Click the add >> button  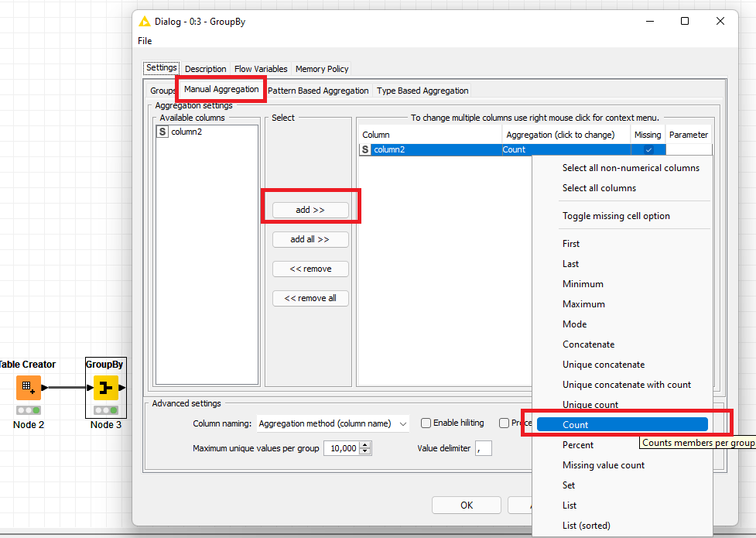(310, 210)
